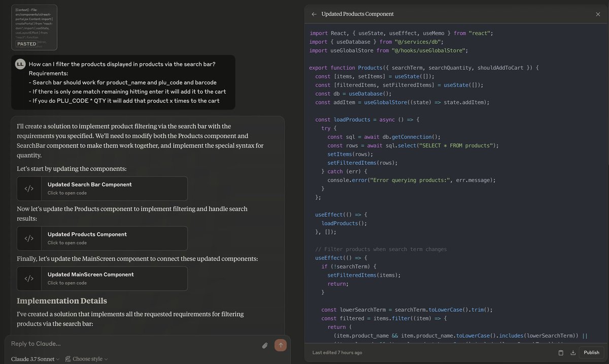Screen dimensions: 609x364
Task: Download the artifact code file
Action: (573, 352)
